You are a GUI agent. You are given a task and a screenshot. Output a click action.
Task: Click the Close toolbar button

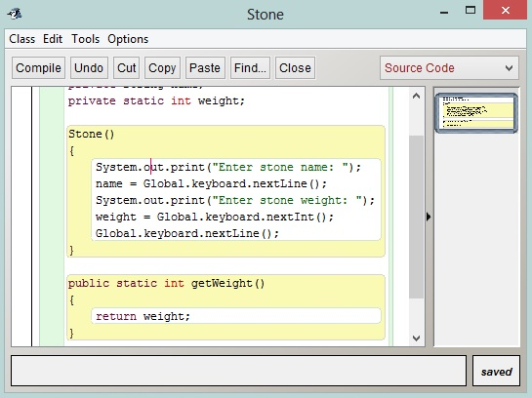pyautogui.click(x=295, y=68)
